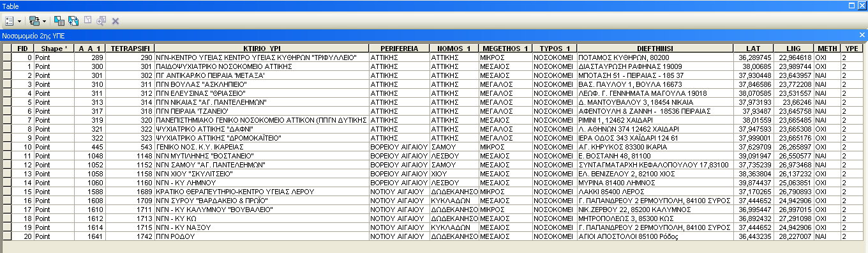Screen dimensions: 868x253
Task: Click A_A_1 value 1641
Action: pyautogui.click(x=89, y=236)
